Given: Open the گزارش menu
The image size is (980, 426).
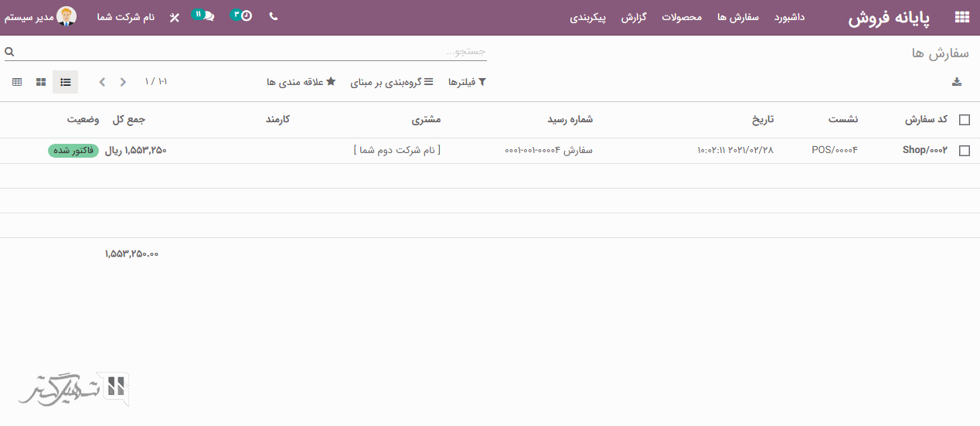Looking at the screenshot, I should click(x=633, y=17).
